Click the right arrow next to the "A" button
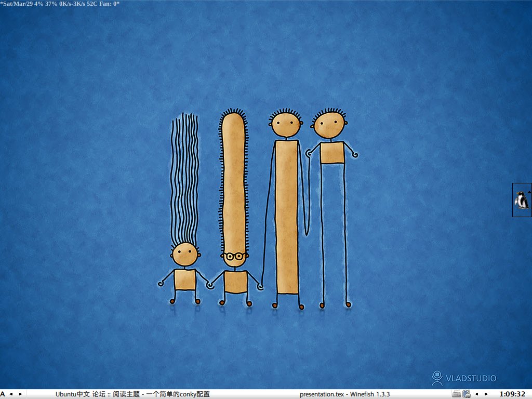Screen dimensions: 532x399 [21, 394]
